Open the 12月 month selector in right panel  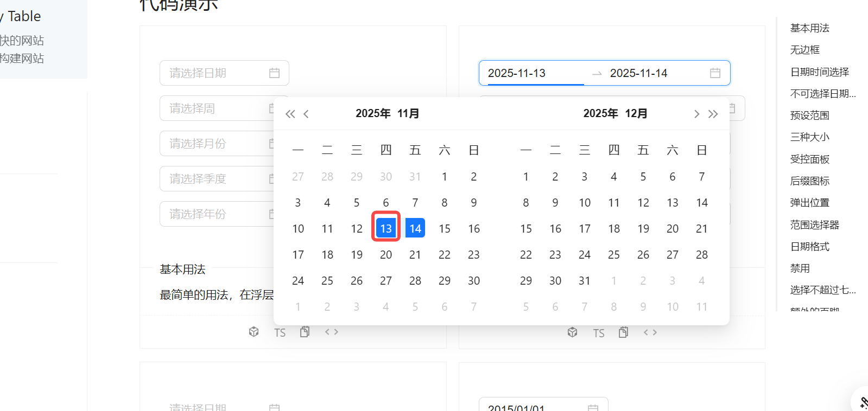coord(636,113)
